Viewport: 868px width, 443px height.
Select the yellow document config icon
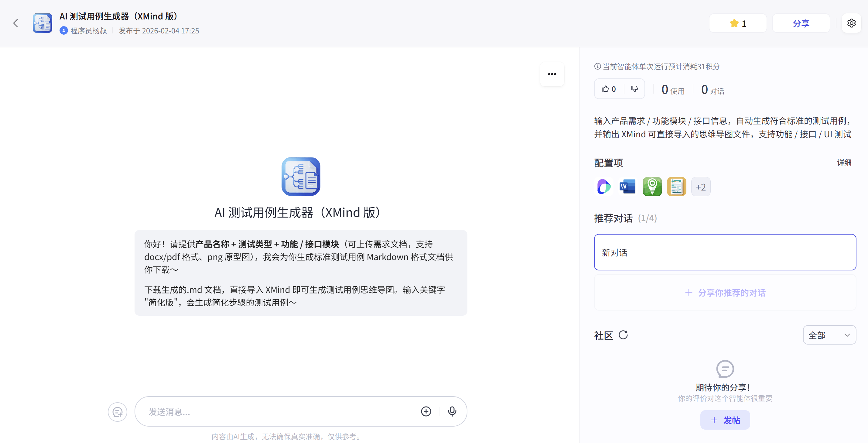(x=676, y=187)
